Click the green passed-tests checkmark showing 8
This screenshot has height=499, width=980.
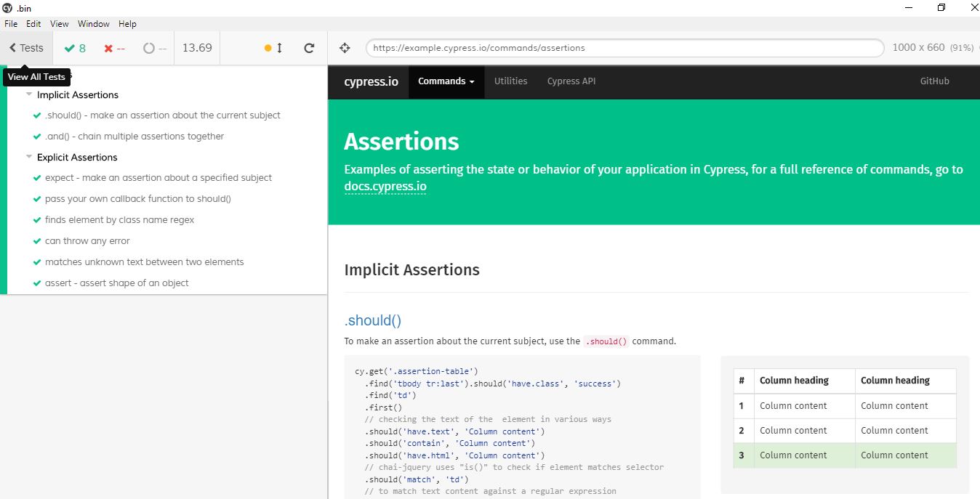pos(73,47)
